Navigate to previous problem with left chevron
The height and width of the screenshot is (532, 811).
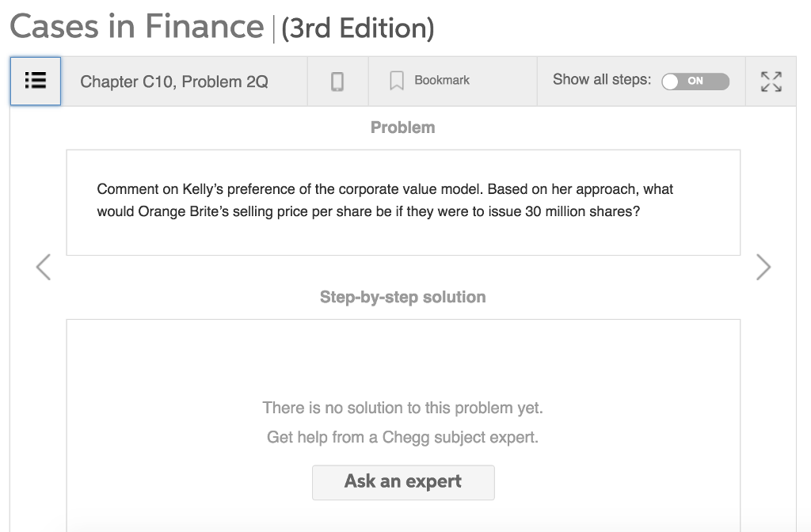(x=44, y=267)
